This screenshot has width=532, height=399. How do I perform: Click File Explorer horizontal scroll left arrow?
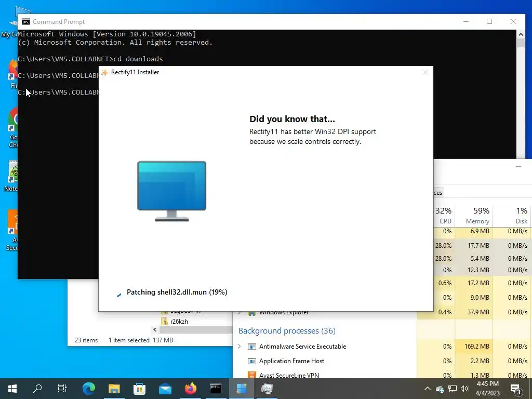tap(155, 329)
